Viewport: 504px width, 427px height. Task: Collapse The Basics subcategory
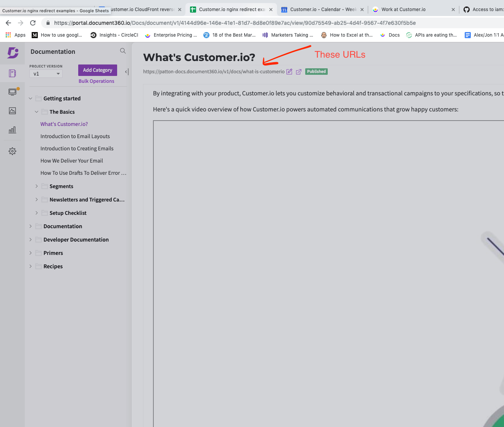point(37,112)
